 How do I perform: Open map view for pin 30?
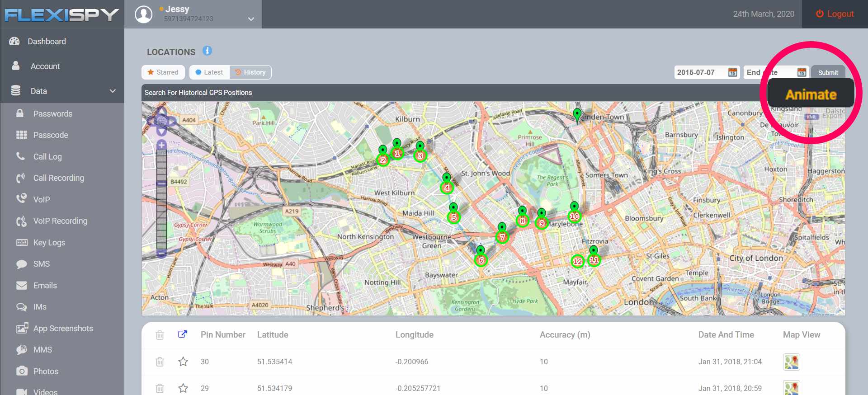(792, 362)
